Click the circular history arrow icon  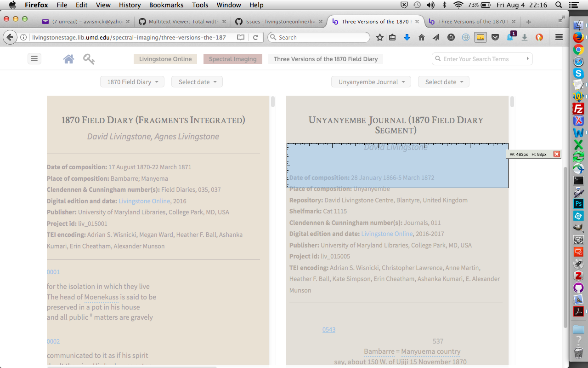(451, 38)
